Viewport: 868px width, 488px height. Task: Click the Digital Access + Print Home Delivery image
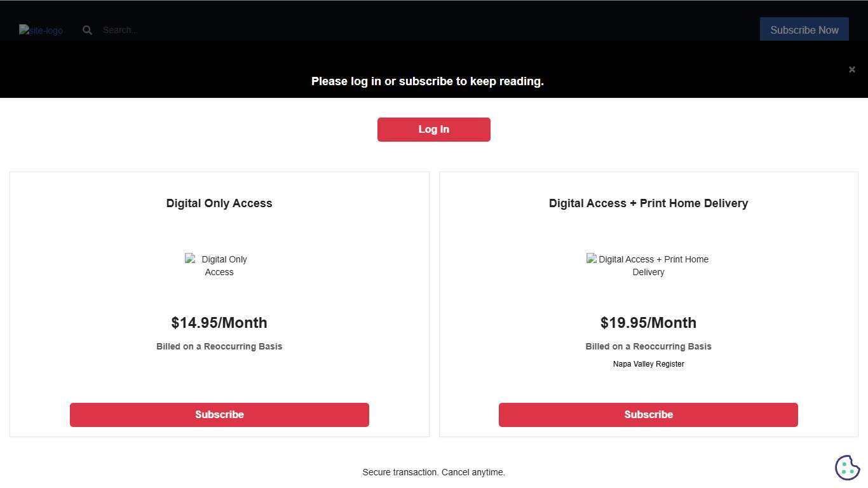click(648, 266)
